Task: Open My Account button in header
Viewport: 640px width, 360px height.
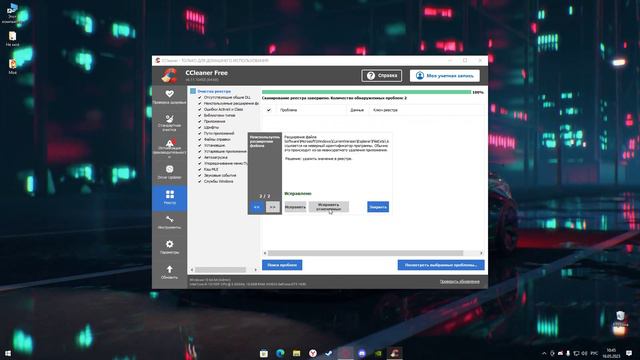Action: tap(444, 76)
